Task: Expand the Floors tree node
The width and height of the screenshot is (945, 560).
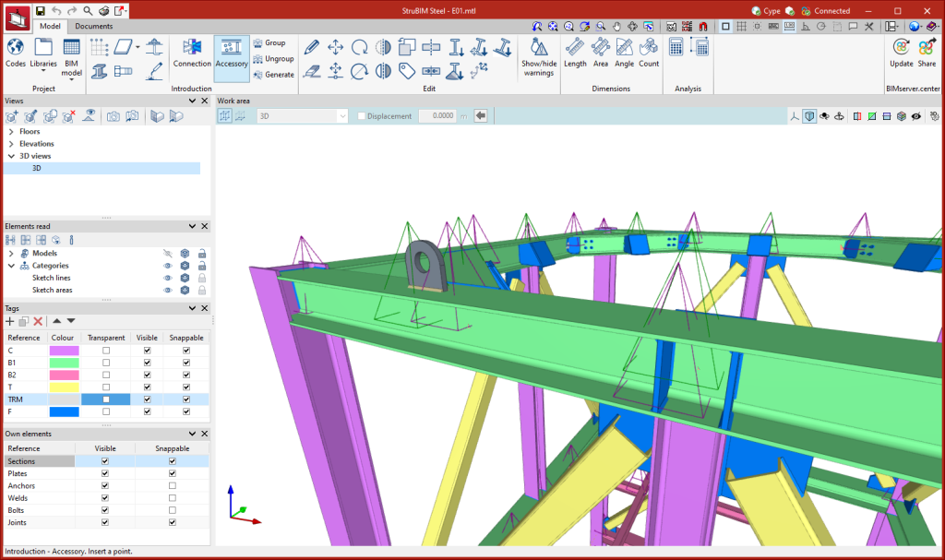Action: [x=11, y=132]
